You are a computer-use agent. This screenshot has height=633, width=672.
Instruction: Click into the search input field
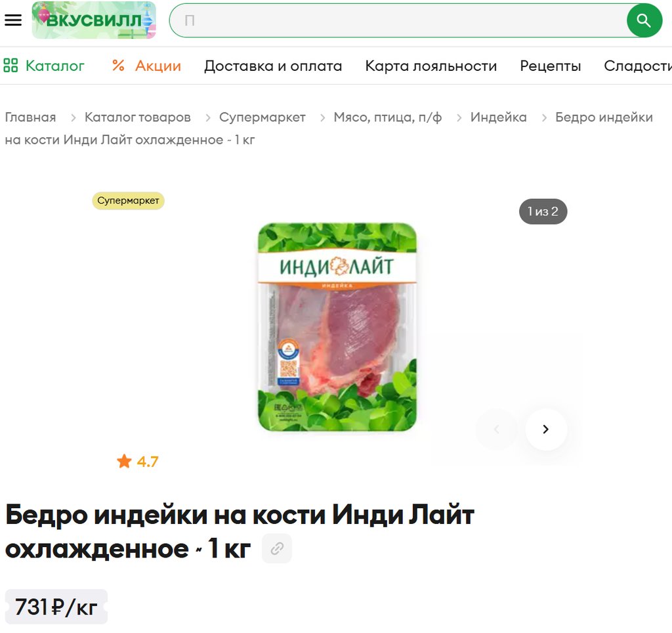click(398, 20)
